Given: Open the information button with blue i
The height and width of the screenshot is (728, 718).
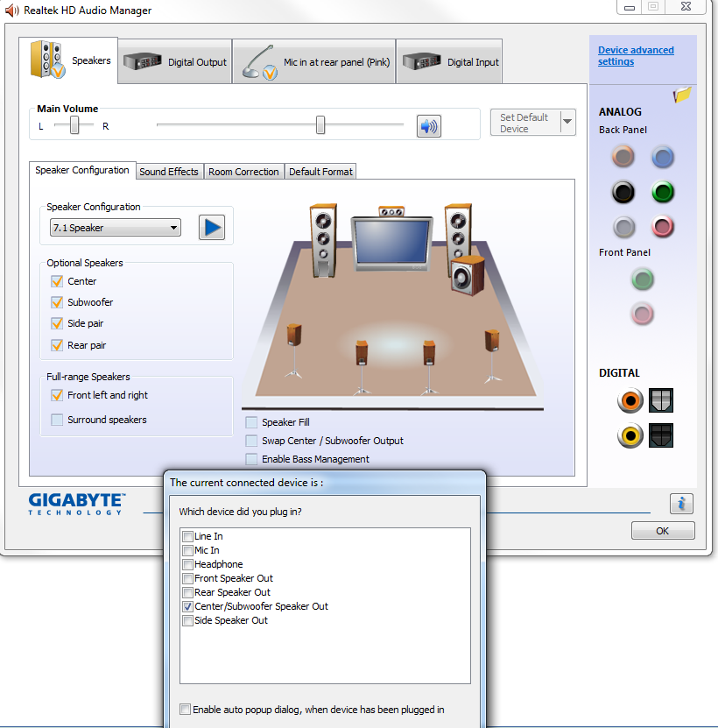Looking at the screenshot, I should [x=681, y=504].
